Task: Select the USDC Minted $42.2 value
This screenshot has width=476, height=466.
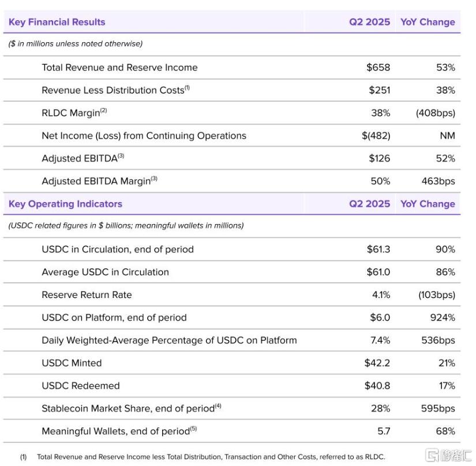Action: point(377,363)
